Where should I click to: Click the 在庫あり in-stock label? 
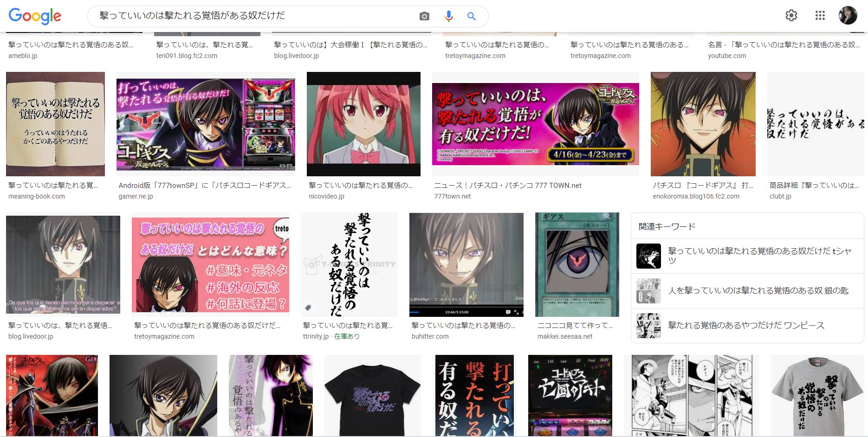pyautogui.click(x=347, y=336)
